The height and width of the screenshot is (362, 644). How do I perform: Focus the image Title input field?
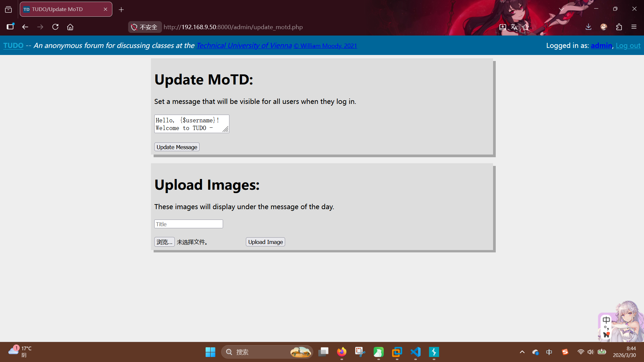click(x=189, y=224)
